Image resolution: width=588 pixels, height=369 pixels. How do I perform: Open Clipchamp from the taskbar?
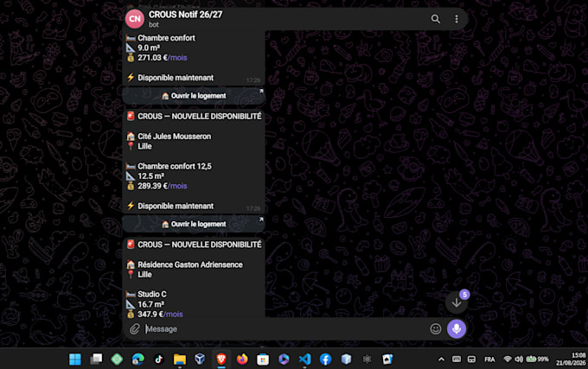pyautogui.click(x=284, y=359)
